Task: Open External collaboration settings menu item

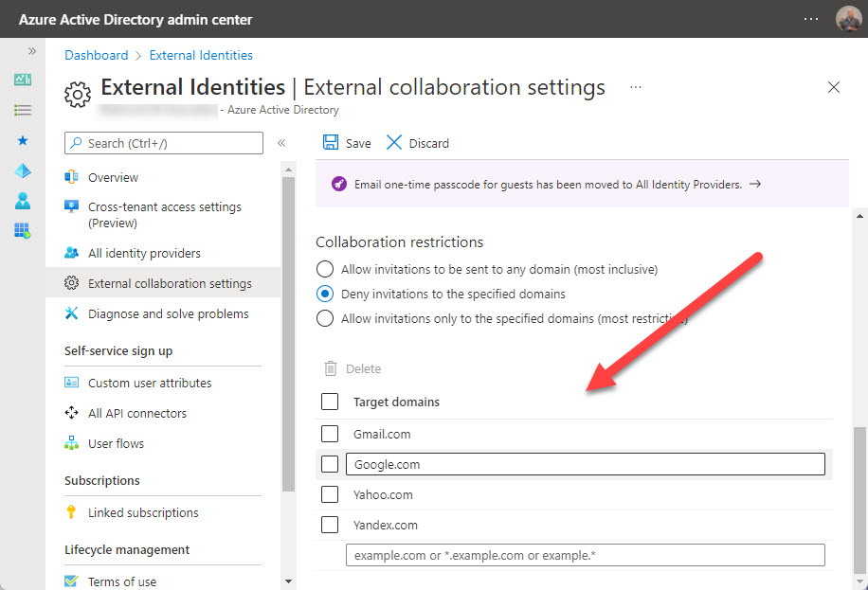Action: pos(163,283)
